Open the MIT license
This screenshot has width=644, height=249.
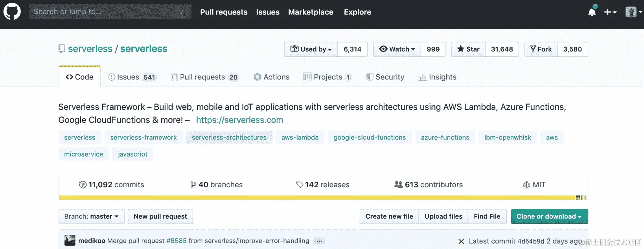[534, 184]
